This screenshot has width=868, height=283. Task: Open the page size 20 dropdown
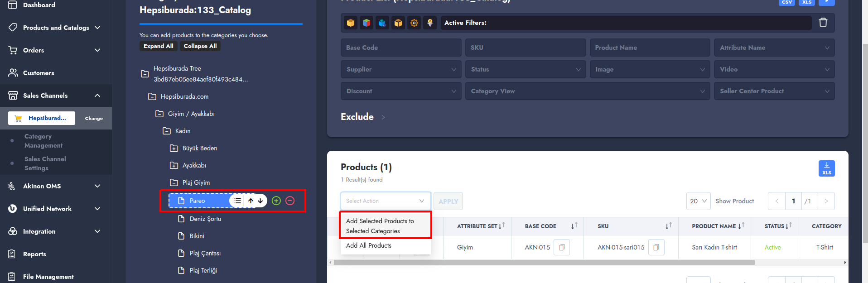pos(698,201)
